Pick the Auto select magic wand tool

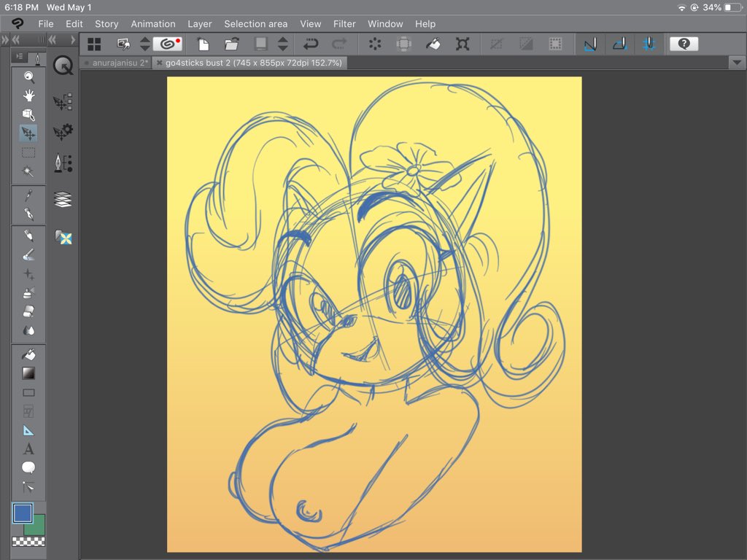(x=28, y=171)
